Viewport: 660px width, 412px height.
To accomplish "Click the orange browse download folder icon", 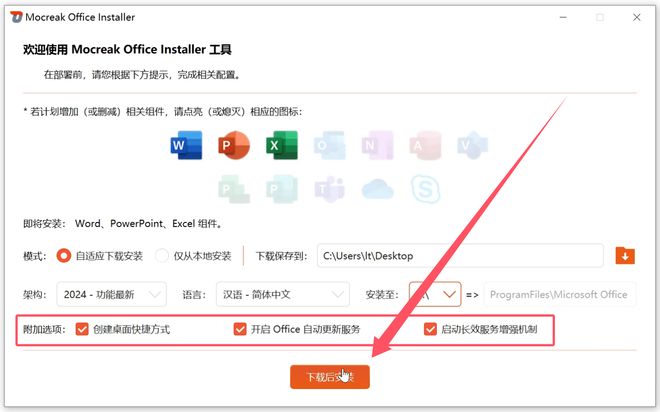I will 625,255.
